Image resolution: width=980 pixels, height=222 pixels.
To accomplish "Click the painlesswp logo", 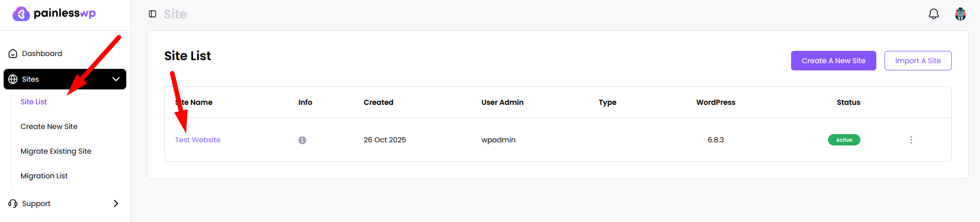I will click(x=54, y=14).
